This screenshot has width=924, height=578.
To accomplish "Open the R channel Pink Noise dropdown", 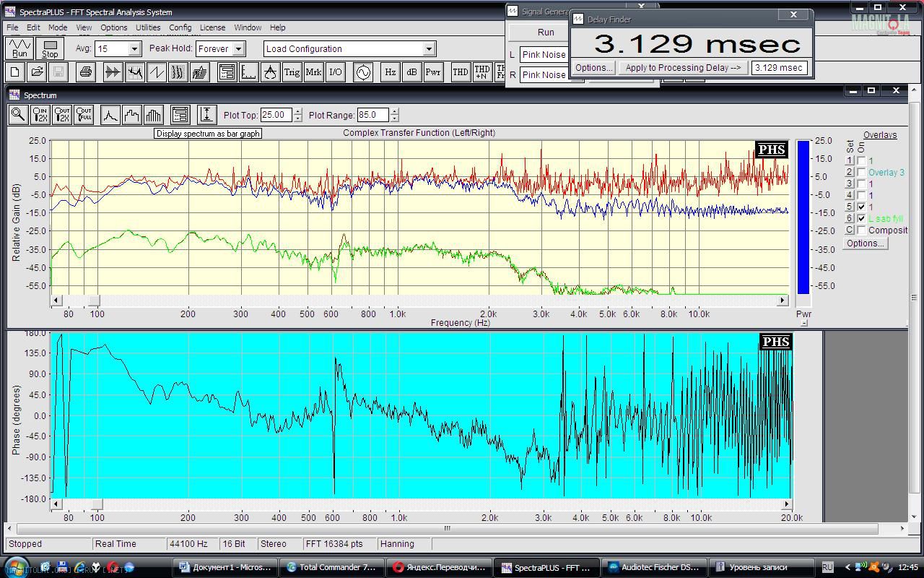I will [544, 75].
